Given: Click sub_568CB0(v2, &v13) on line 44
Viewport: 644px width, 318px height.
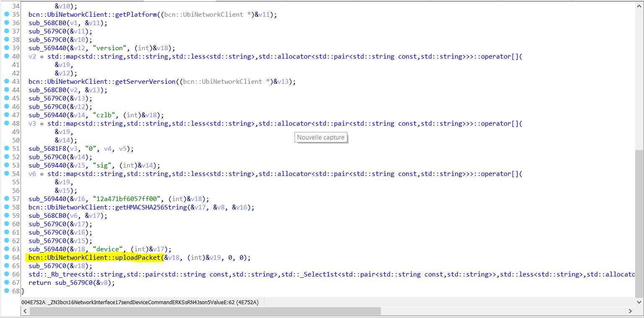Looking at the screenshot, I should click(68, 90).
